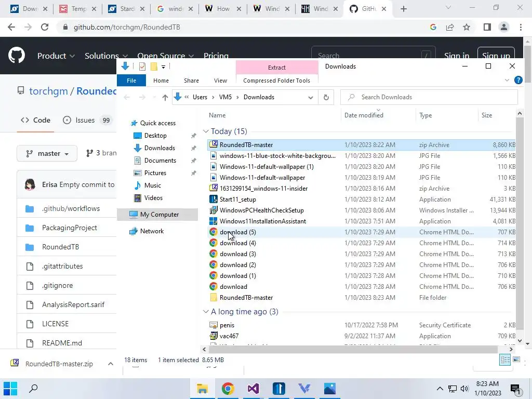This screenshot has width=532, height=399.
Task: Open the Extract contextual tab
Action: (x=277, y=68)
